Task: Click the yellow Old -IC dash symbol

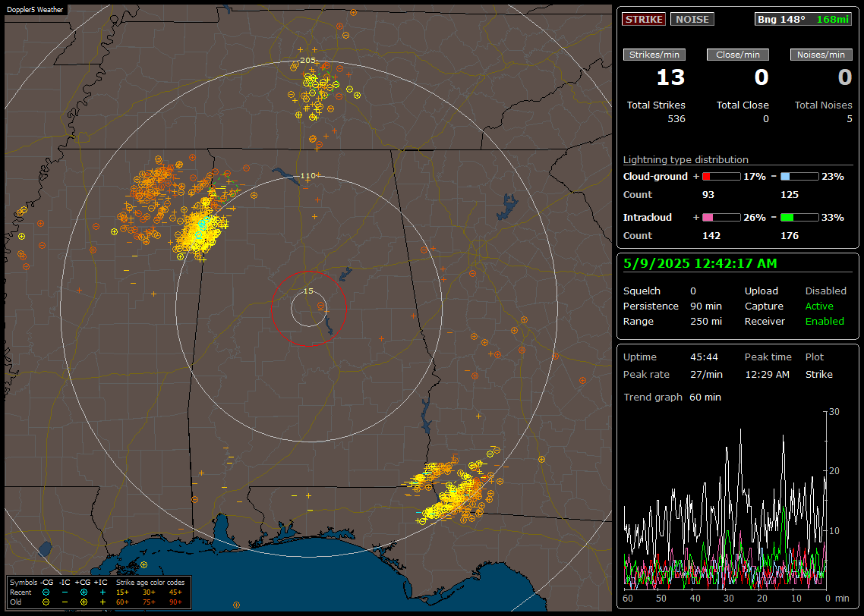Action: (65, 602)
